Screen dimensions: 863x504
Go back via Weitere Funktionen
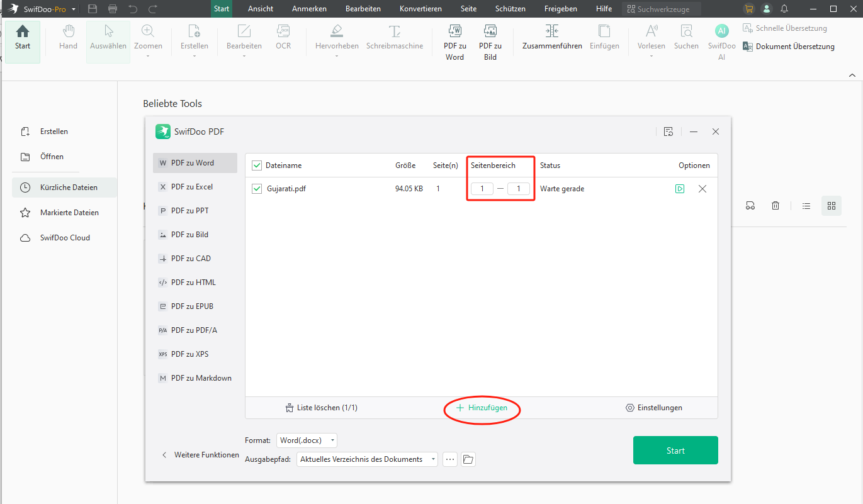click(201, 455)
